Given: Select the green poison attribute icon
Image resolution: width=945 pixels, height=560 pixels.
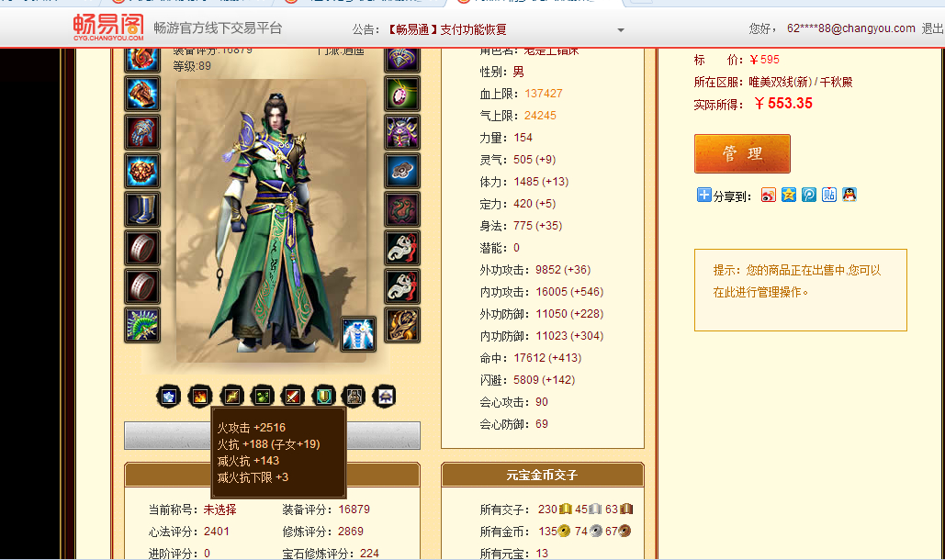Looking at the screenshot, I should coord(262,397).
